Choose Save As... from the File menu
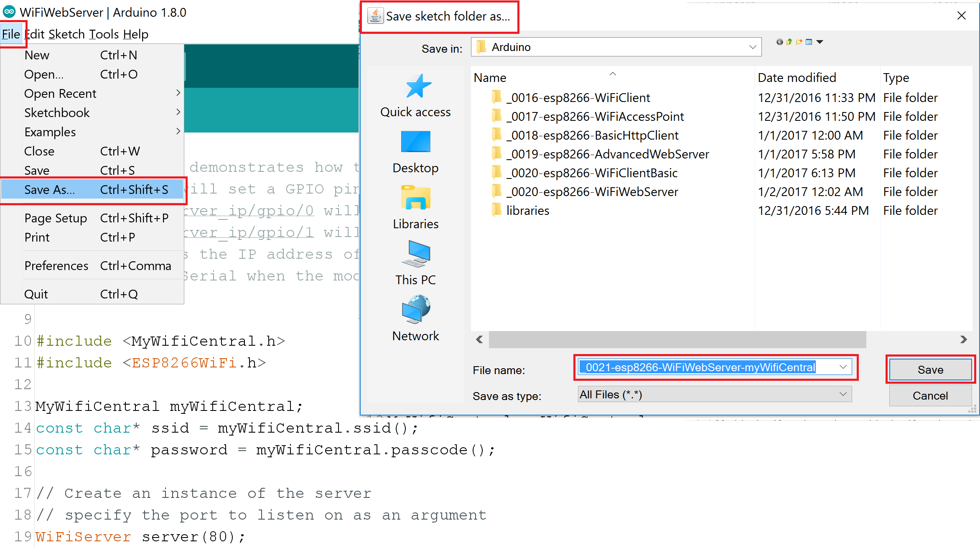Viewport: 980px width, 548px height. (x=92, y=189)
